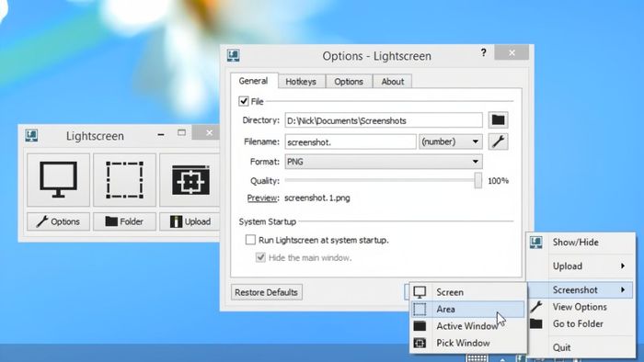Click the help question mark button
The height and width of the screenshot is (362, 644).
(484, 52)
